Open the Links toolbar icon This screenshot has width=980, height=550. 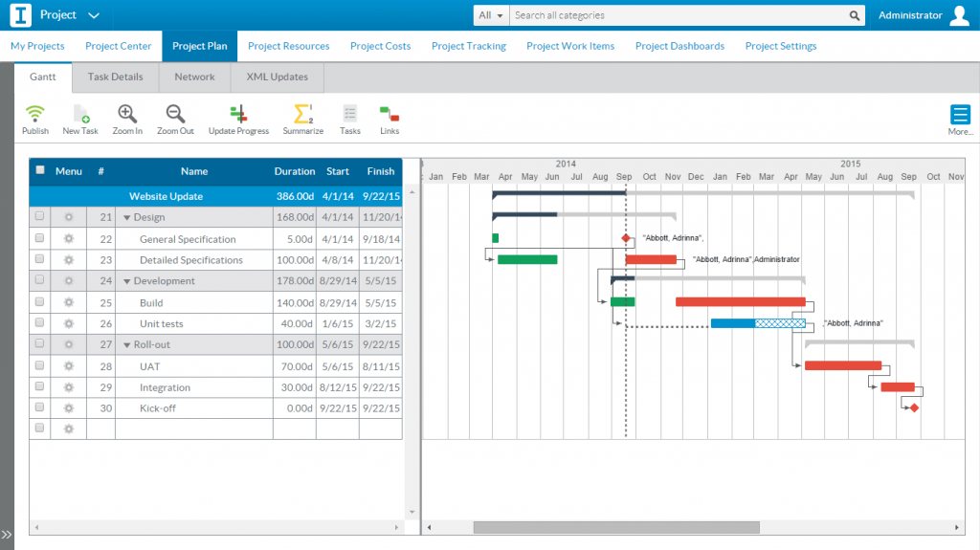[x=390, y=114]
